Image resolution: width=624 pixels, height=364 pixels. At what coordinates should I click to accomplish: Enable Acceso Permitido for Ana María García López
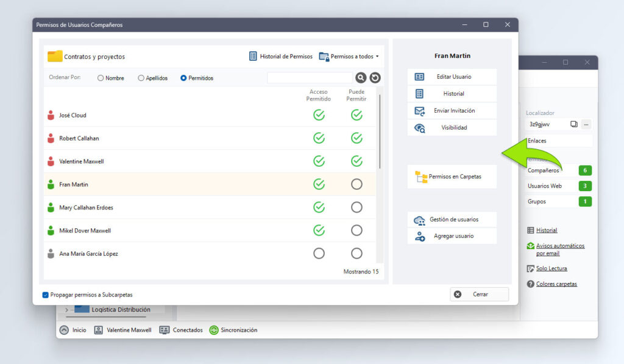coord(319,254)
